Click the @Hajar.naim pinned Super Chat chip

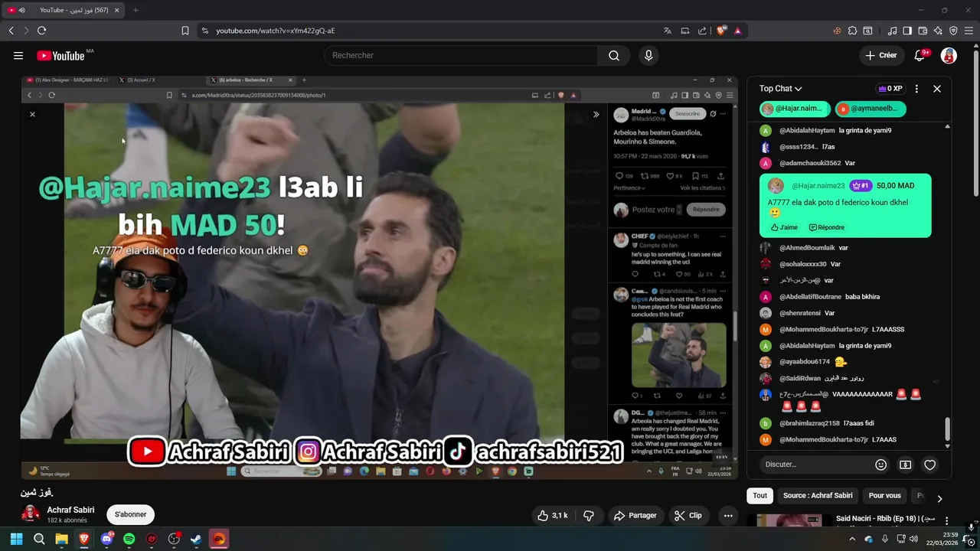(795, 109)
